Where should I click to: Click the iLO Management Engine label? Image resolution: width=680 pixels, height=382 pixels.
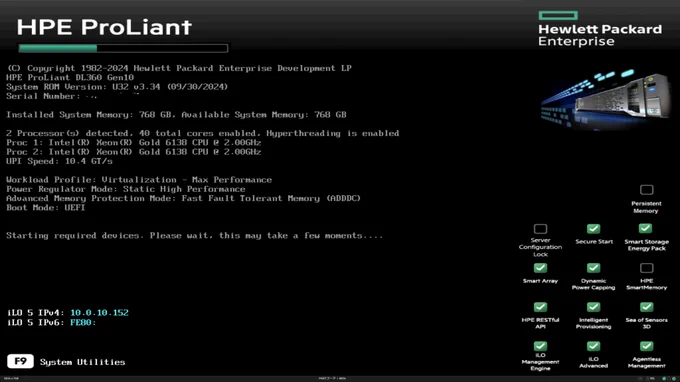pos(540,362)
